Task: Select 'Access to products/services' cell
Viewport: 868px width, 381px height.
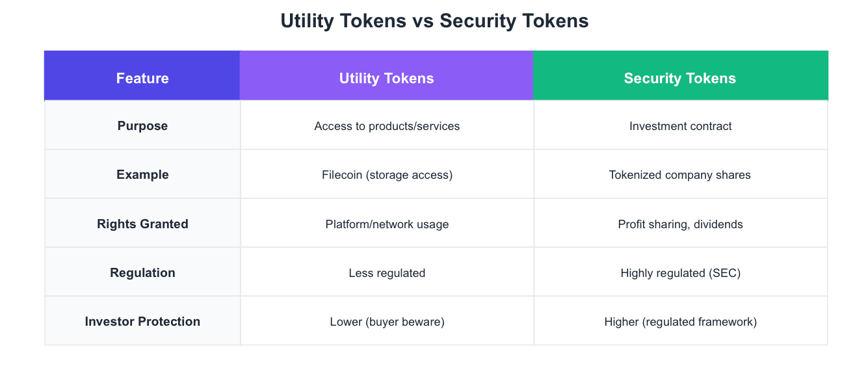Action: [387, 126]
